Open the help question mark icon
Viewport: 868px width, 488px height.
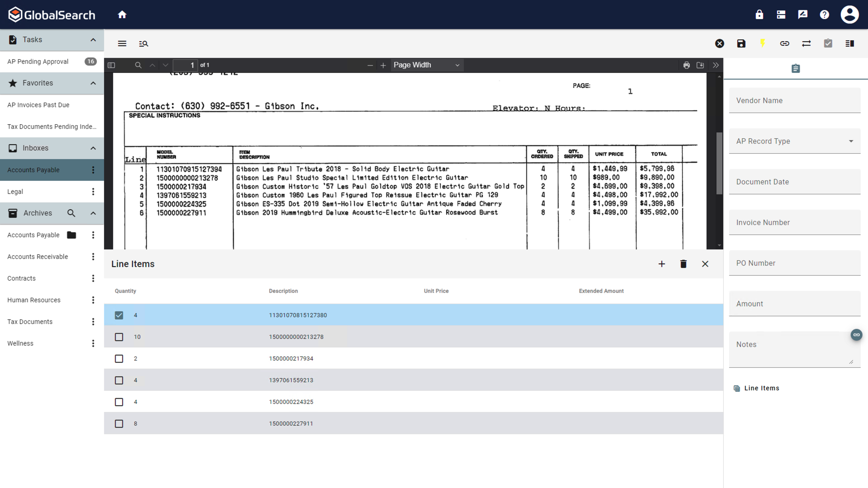(824, 14)
